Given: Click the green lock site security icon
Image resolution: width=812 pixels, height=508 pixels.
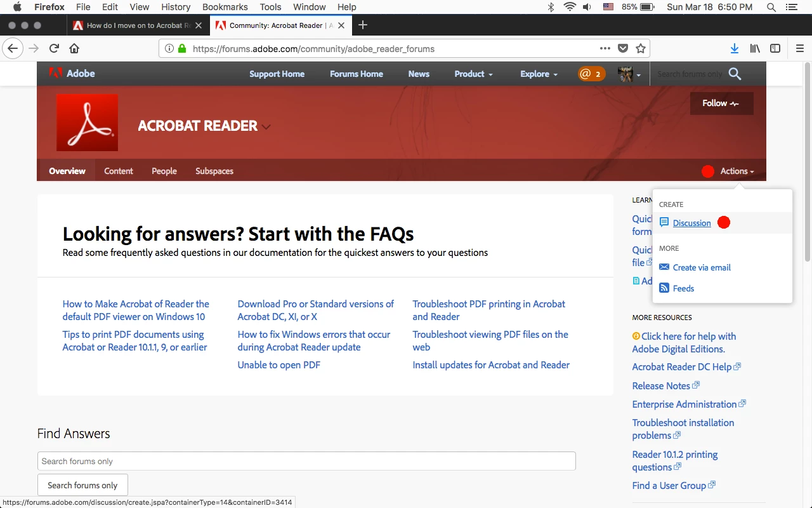Looking at the screenshot, I should click(x=182, y=48).
